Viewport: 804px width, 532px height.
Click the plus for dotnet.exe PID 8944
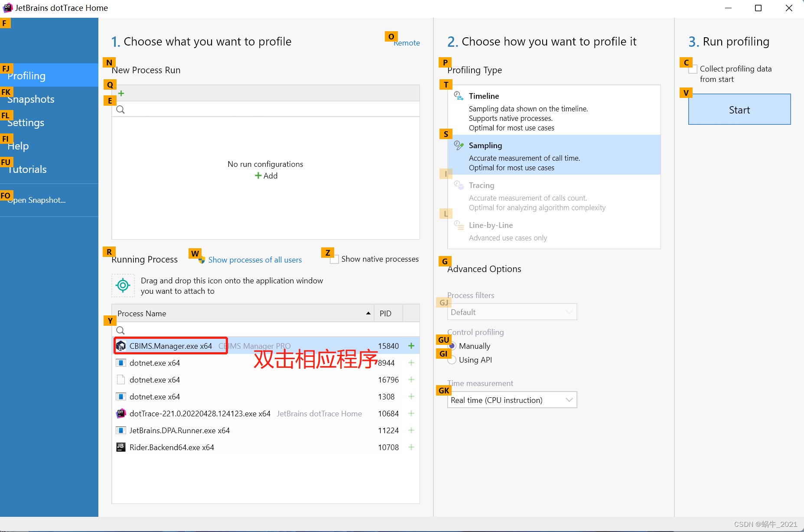click(x=411, y=363)
